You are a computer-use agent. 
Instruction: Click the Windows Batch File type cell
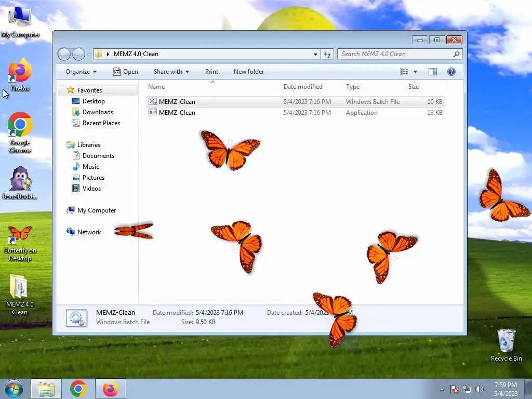point(373,101)
